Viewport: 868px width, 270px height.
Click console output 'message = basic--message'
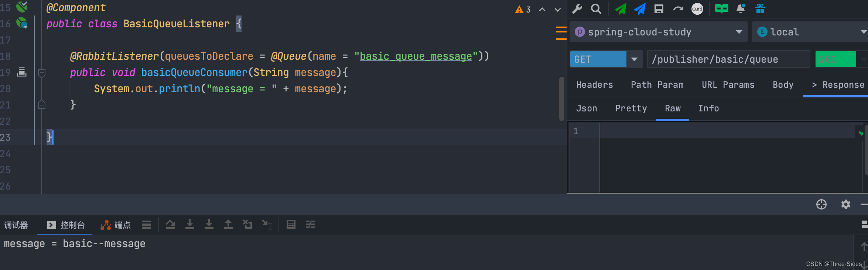coord(75,244)
